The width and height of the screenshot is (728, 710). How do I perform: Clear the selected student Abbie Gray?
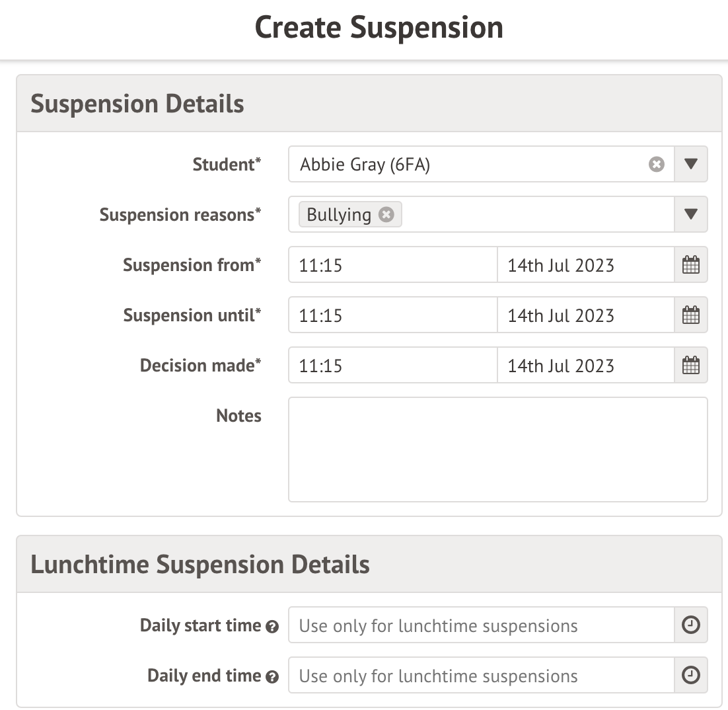[656, 164]
